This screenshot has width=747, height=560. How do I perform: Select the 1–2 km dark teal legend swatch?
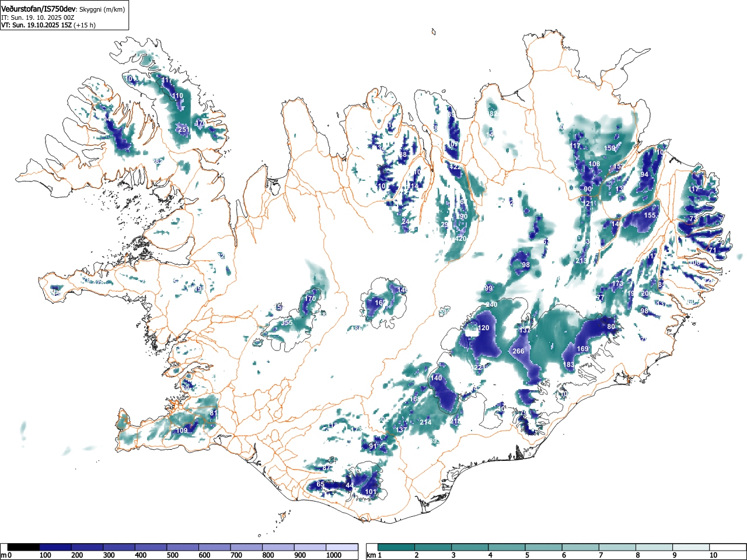pyautogui.click(x=397, y=547)
